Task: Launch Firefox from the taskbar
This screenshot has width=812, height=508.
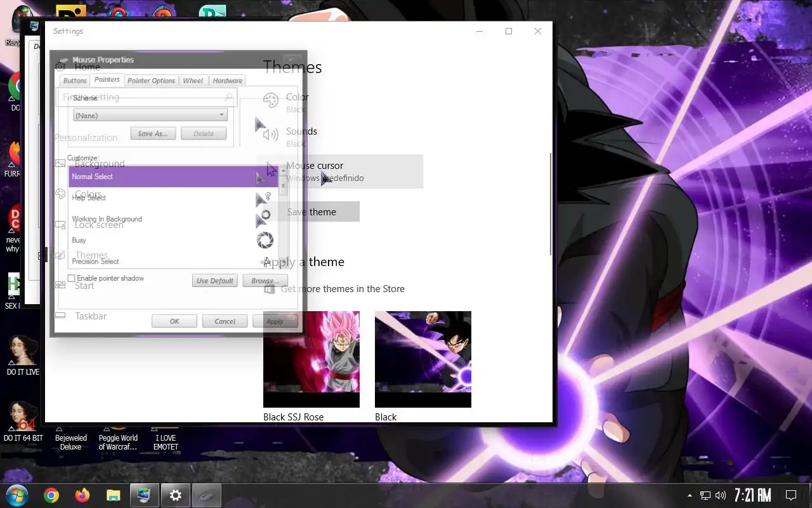Action: [82, 495]
